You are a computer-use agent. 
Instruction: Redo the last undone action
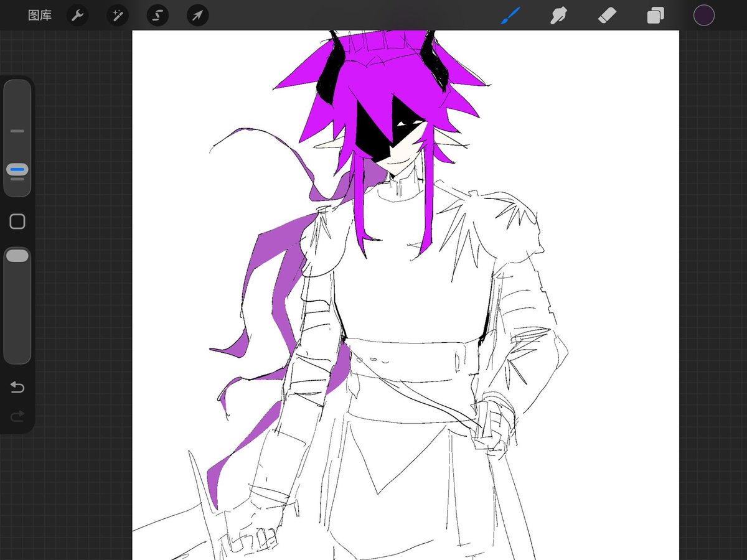[17, 416]
